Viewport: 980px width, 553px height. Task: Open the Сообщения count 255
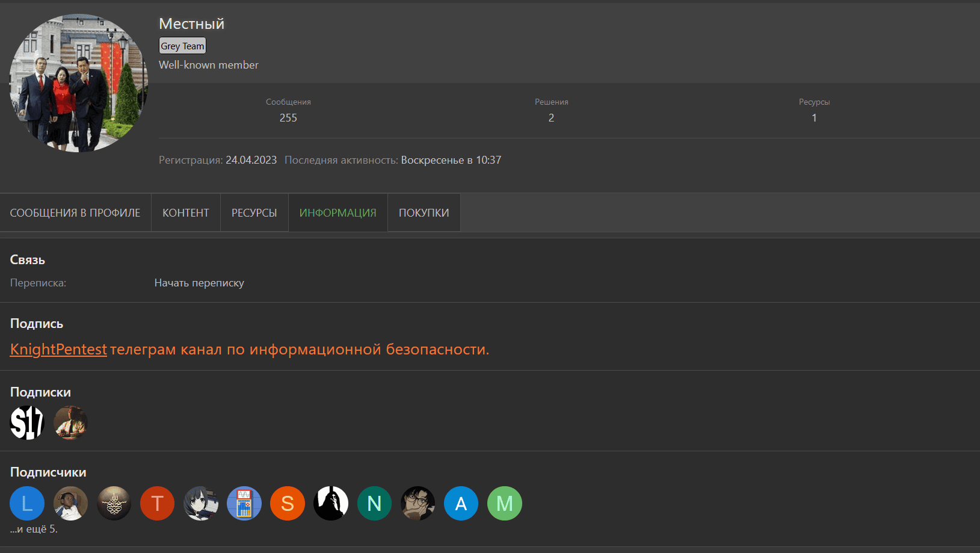pyautogui.click(x=288, y=118)
